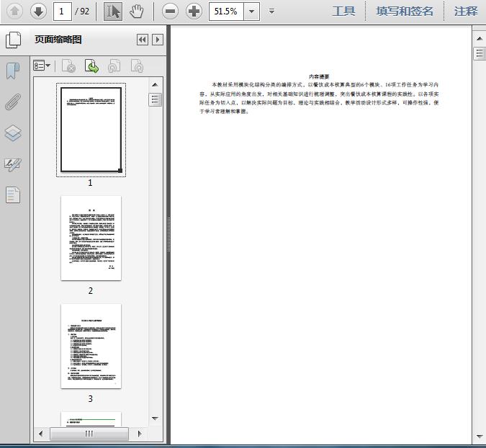Image resolution: width=486 pixels, height=448 pixels.
Task: Select the partially visible page 4 thumbnail
Action: (91, 419)
